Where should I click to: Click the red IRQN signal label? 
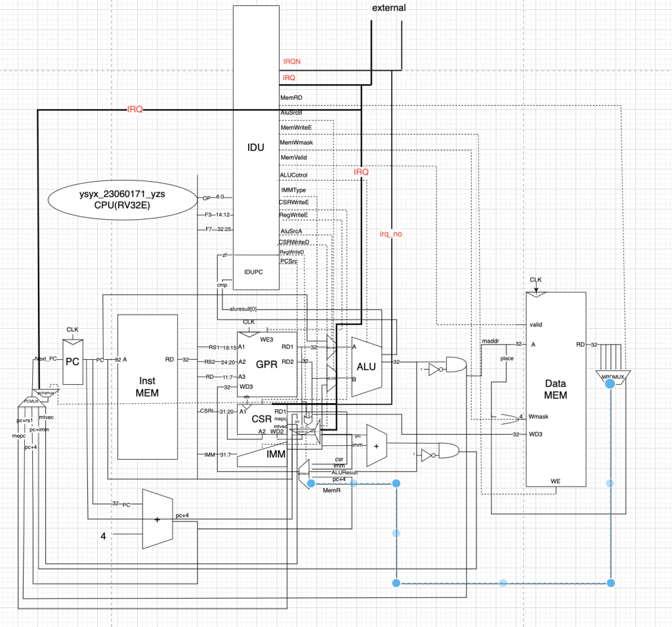pos(291,61)
